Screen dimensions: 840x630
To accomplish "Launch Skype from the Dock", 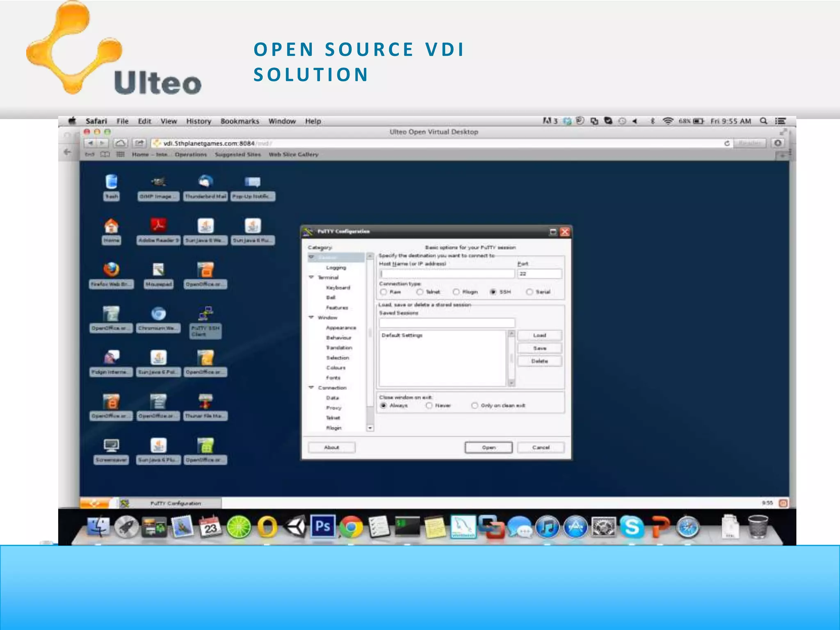I will (632, 527).
